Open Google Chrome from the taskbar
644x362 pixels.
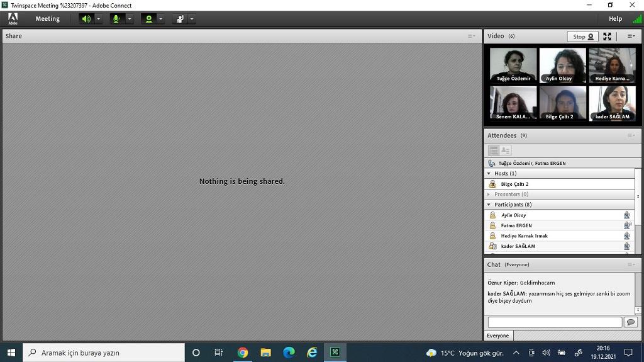(x=243, y=353)
